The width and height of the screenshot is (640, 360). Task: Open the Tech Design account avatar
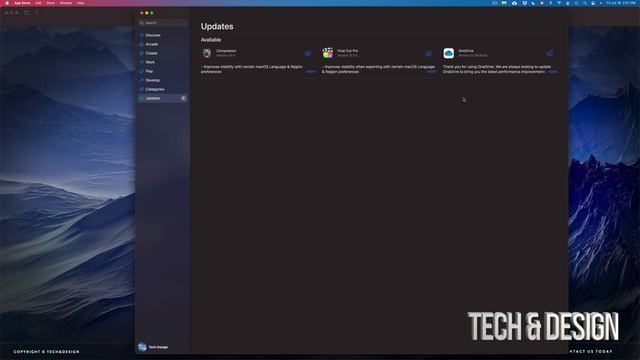coord(142,347)
